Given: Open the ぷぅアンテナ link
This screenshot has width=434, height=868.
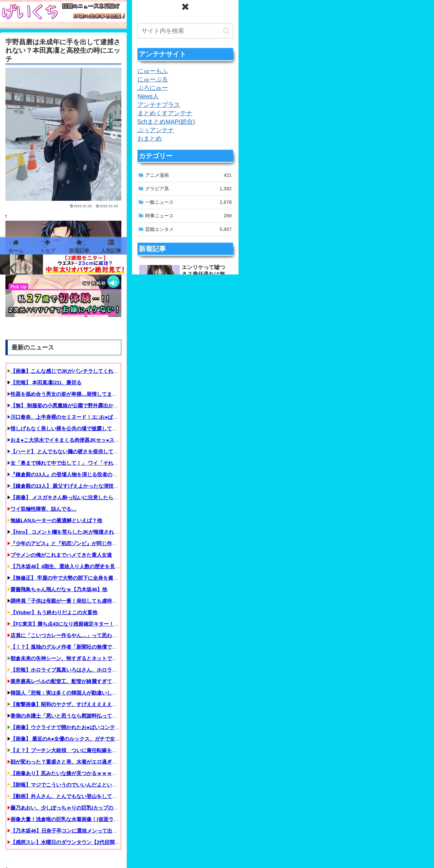Looking at the screenshot, I should pyautogui.click(x=156, y=130).
